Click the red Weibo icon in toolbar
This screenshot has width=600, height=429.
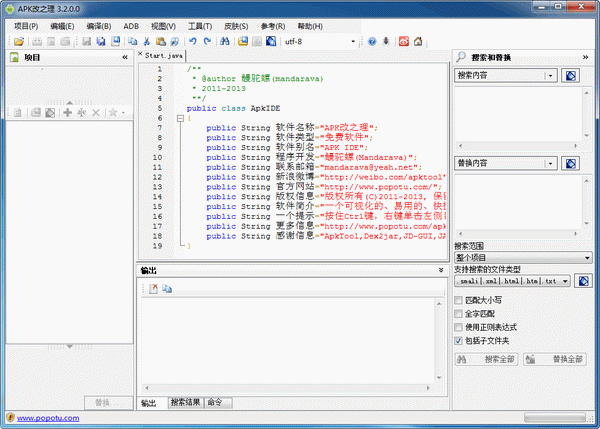tap(403, 42)
